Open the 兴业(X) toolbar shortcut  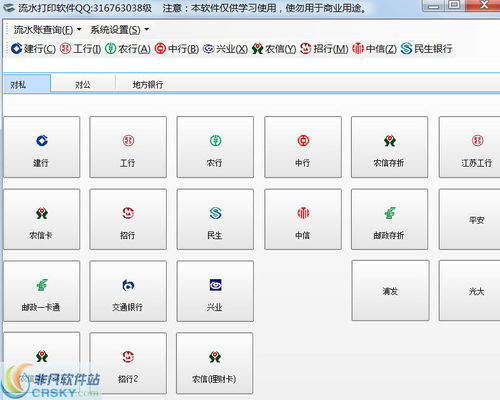click(225, 49)
